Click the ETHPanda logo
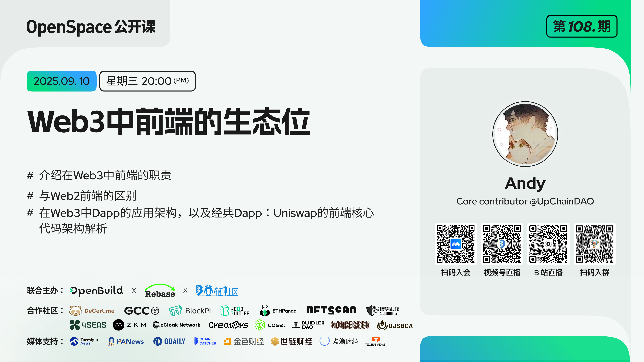Viewport: 644px width, 362px height. click(x=278, y=311)
